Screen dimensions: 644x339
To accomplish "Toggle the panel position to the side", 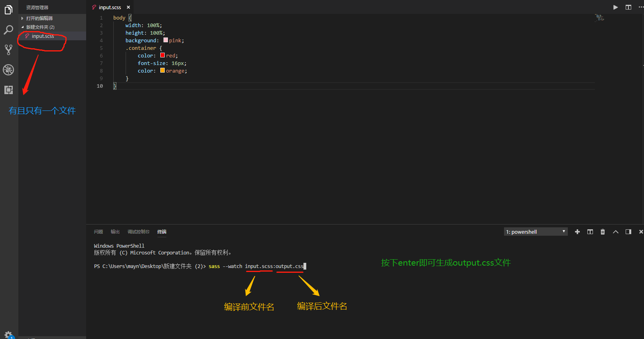I will 628,232.
